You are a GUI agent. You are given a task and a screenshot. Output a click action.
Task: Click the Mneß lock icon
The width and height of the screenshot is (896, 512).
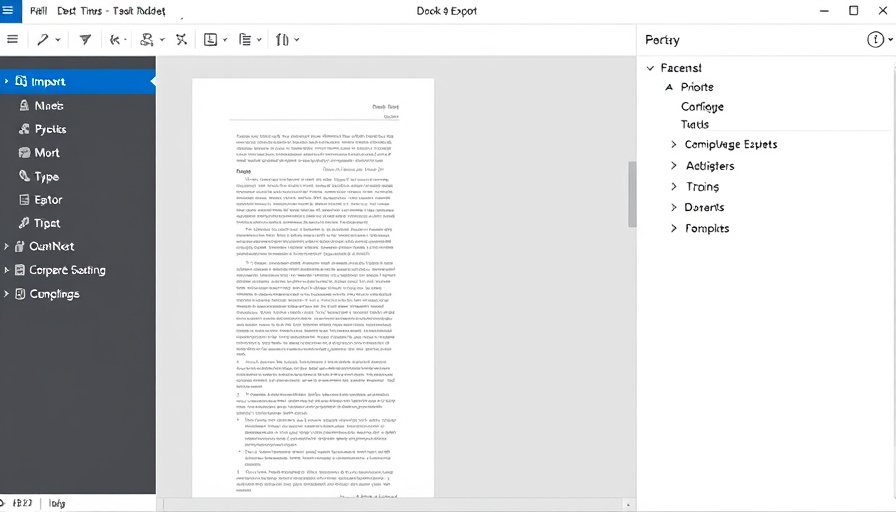[24, 105]
